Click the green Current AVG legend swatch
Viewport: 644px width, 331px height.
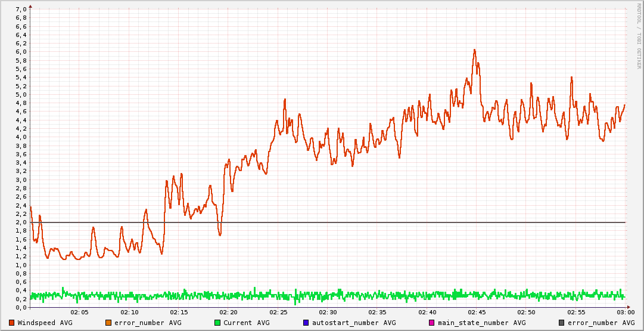pos(217,323)
